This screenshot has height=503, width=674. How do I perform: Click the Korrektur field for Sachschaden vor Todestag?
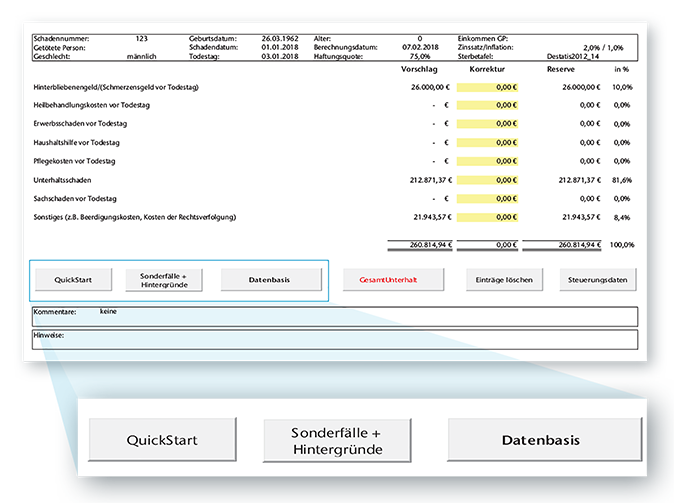[491, 197]
